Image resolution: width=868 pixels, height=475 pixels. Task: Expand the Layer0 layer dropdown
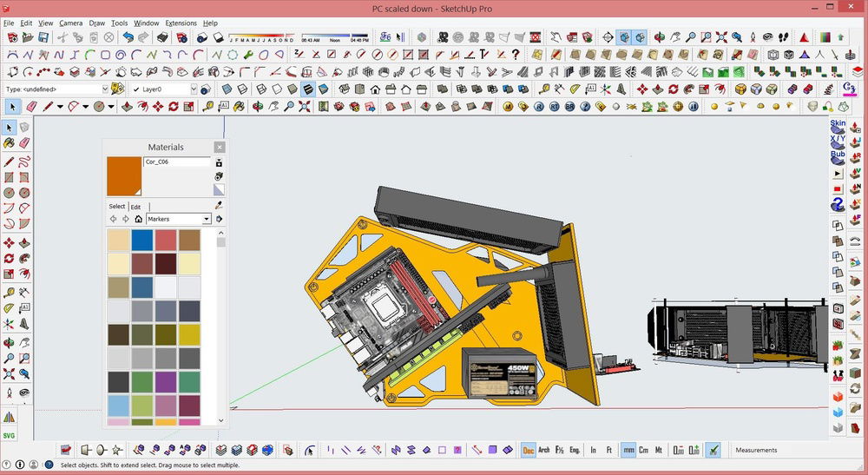pyautogui.click(x=192, y=89)
